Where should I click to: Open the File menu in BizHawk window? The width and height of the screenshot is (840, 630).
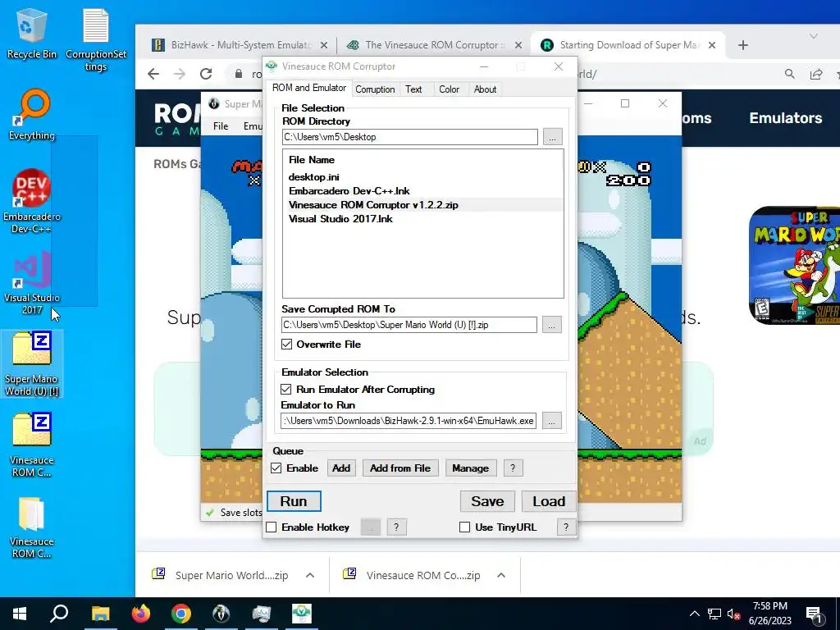pos(220,126)
